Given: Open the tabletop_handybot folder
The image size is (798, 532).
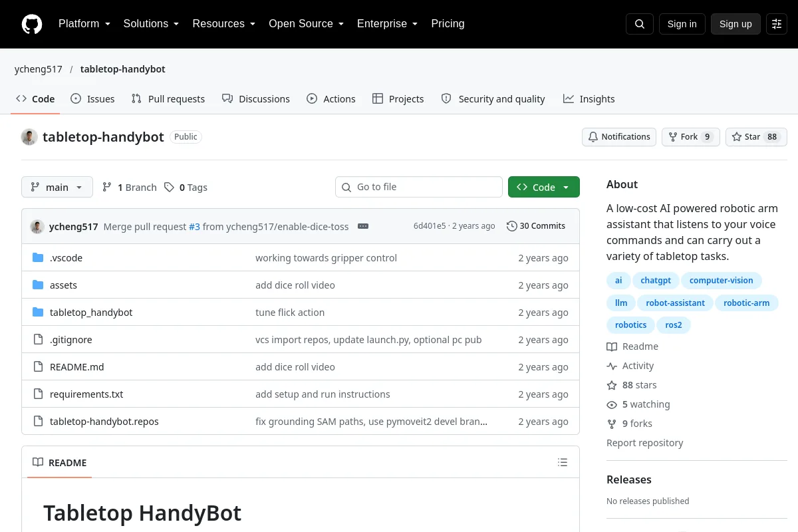Looking at the screenshot, I should click(x=91, y=313).
